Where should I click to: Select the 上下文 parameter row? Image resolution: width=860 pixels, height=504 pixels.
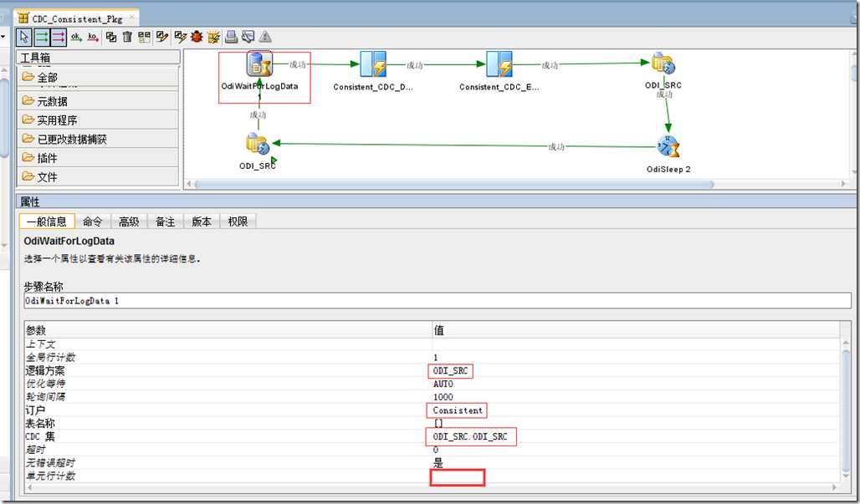[x=433, y=344]
